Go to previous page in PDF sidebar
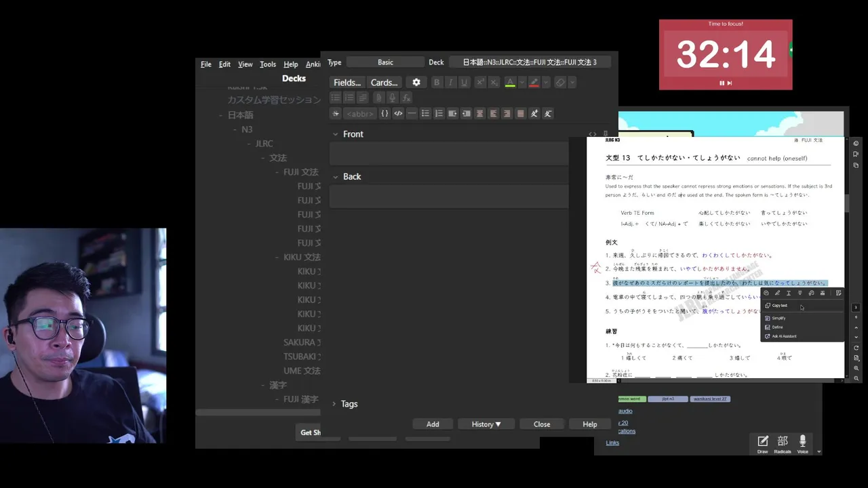 tap(856, 327)
